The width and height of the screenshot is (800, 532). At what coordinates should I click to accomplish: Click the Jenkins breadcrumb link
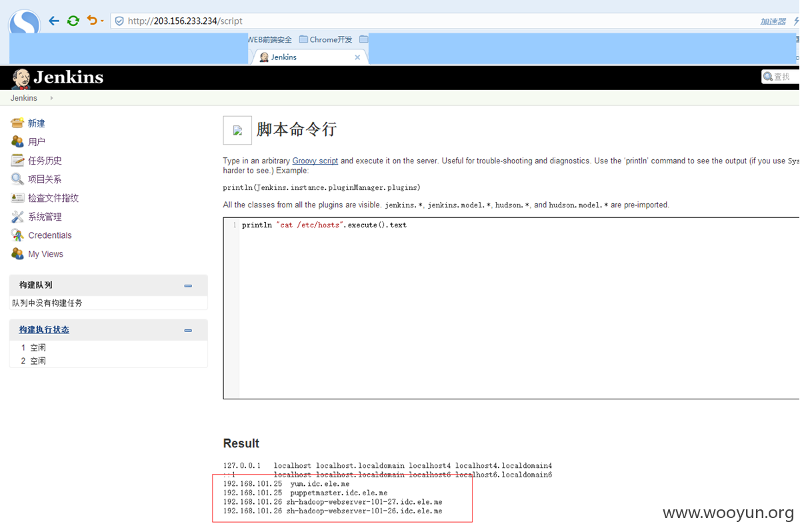(x=24, y=98)
